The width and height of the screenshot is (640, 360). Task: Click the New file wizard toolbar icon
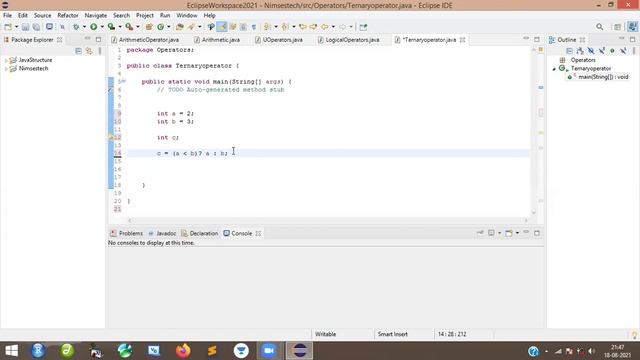[8, 27]
